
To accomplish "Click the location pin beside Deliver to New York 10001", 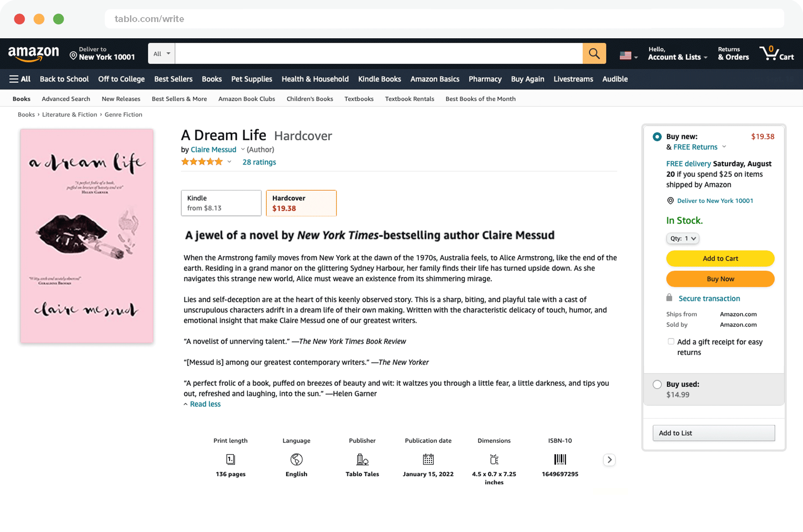I will pos(670,201).
